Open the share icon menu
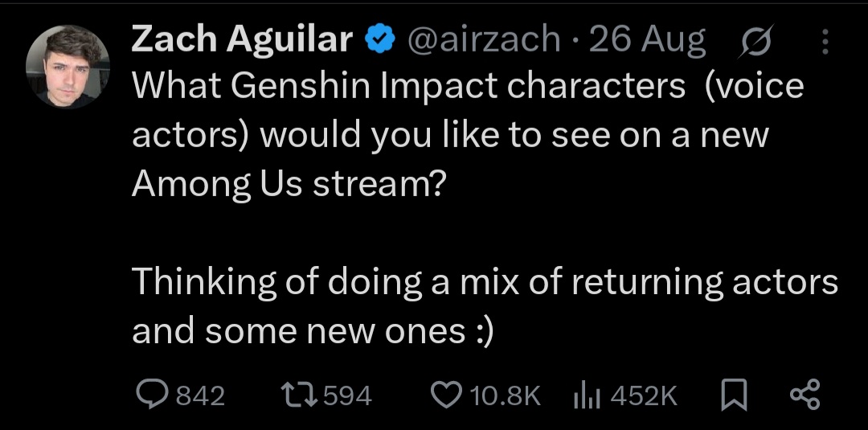 coord(805,394)
